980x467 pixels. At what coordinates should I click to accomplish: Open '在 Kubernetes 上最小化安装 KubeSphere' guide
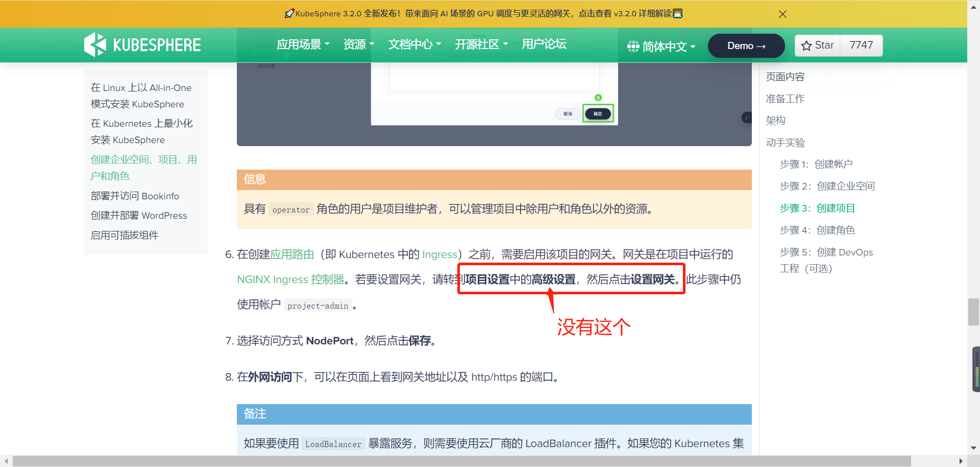pyautogui.click(x=142, y=132)
